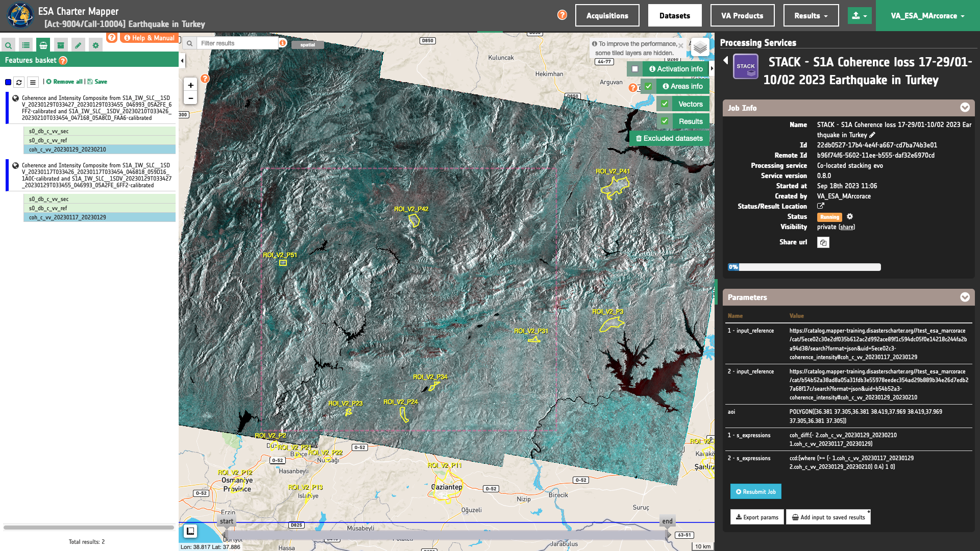Image resolution: width=980 pixels, height=551 pixels.
Task: Copy the share URL
Action: (x=823, y=242)
